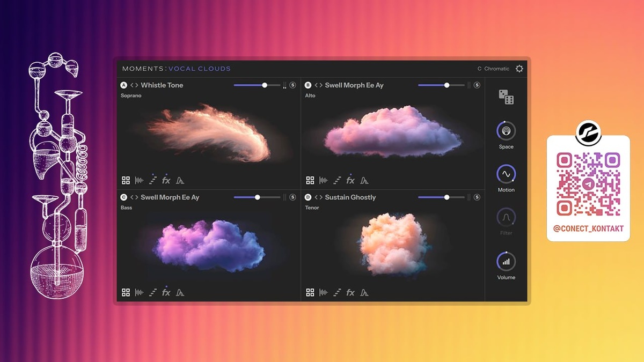The height and width of the screenshot is (362, 644).
Task: Step to previous preset on layer C
Action: 132,197
